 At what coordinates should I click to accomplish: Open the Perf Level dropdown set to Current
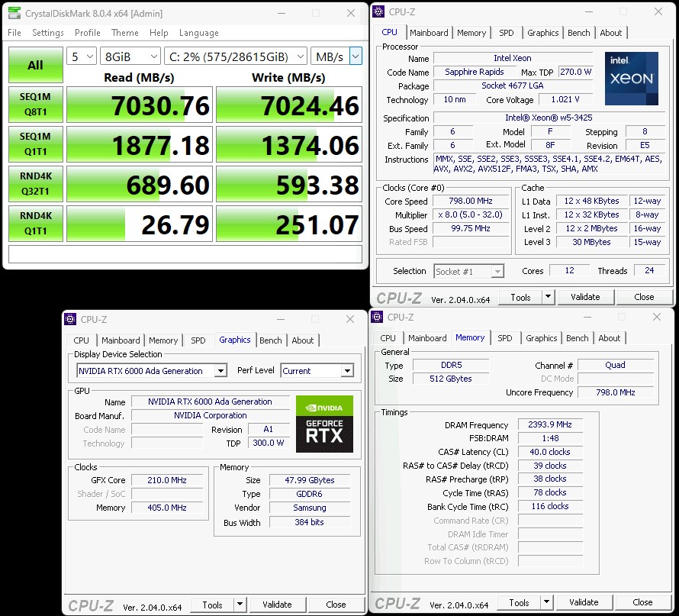(x=317, y=371)
